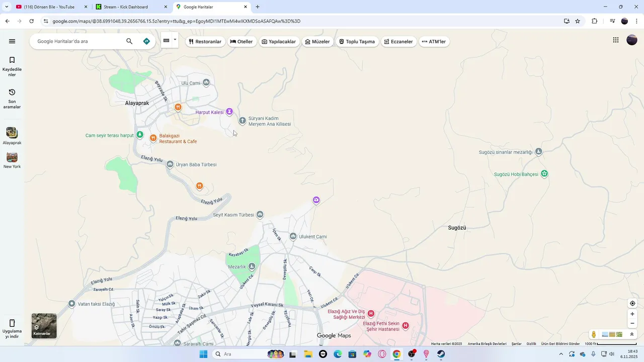Toggle the on-screen keyboard icon

pyautogui.click(x=167, y=41)
